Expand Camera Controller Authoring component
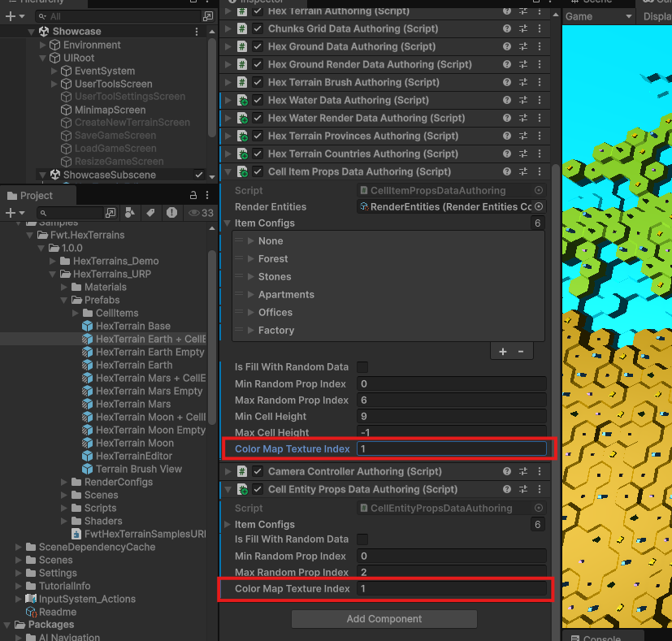672x641 pixels. tap(228, 471)
